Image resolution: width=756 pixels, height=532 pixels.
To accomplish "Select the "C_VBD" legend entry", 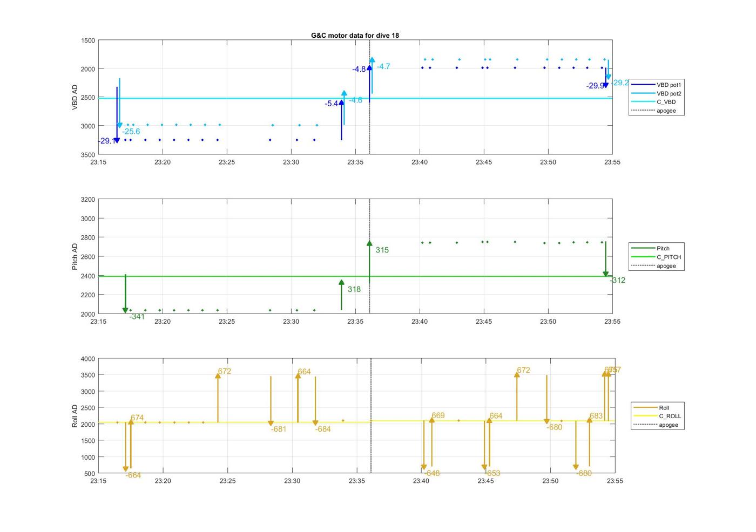I will tap(653, 102).
